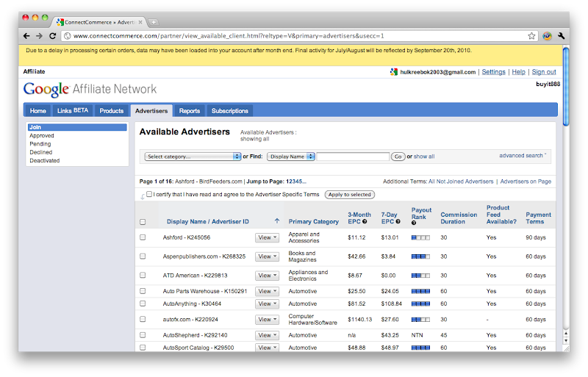Open the Subscriptions tab
Screen dimensions: 588x377
point(229,111)
